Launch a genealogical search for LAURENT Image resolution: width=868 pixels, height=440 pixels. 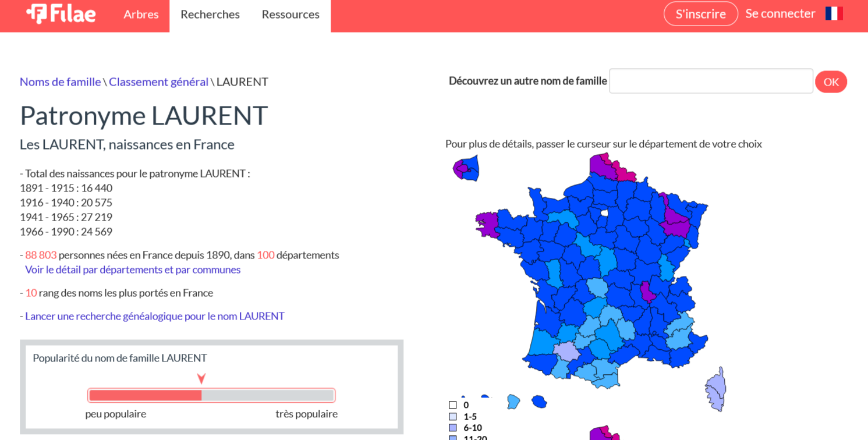(154, 315)
